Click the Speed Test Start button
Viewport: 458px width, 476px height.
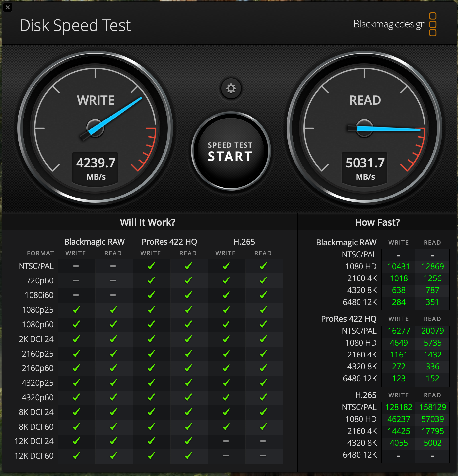(x=231, y=151)
